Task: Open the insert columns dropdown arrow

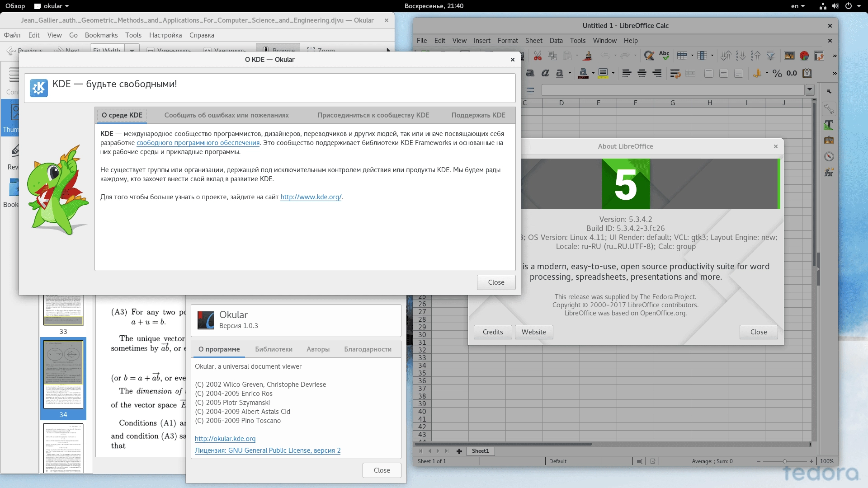Action: (712, 56)
